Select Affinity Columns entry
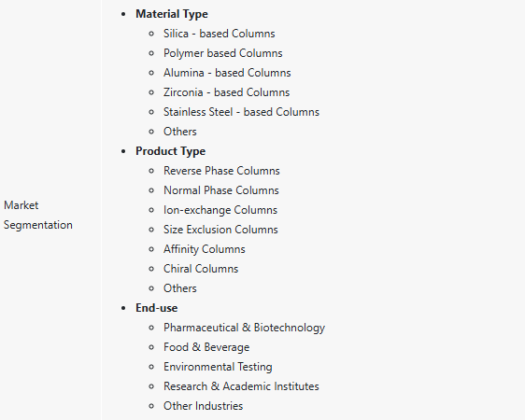 tap(205, 249)
